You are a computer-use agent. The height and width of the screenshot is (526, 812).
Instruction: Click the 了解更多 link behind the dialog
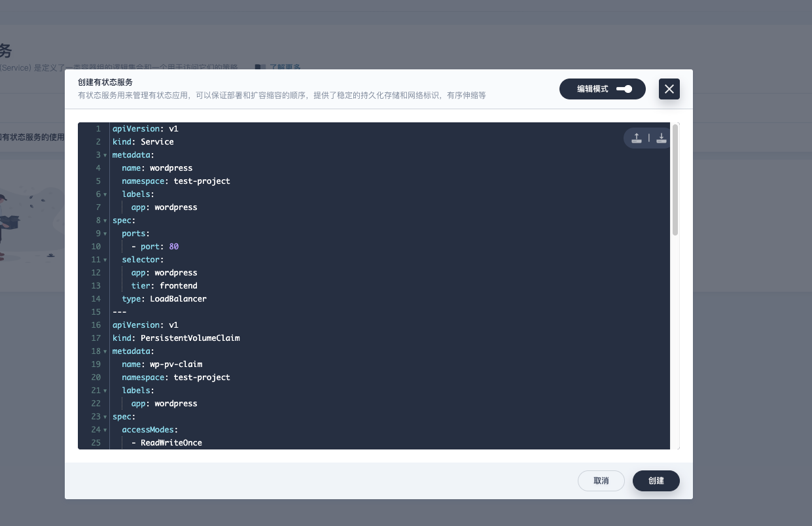pyautogui.click(x=285, y=67)
